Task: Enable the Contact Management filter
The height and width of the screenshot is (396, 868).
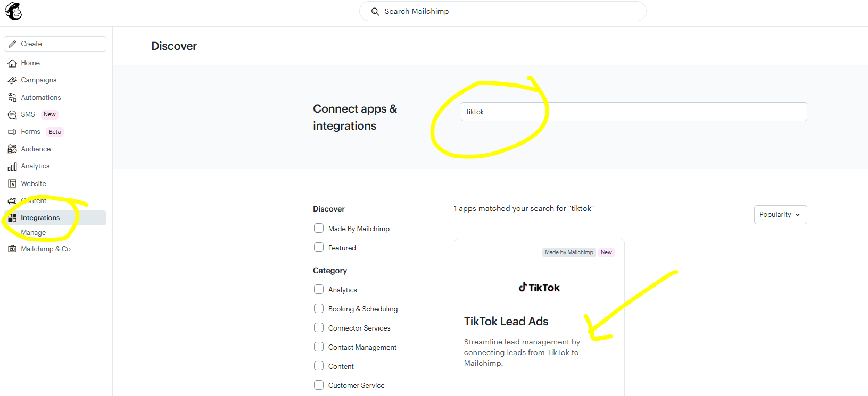Action: coord(319,347)
